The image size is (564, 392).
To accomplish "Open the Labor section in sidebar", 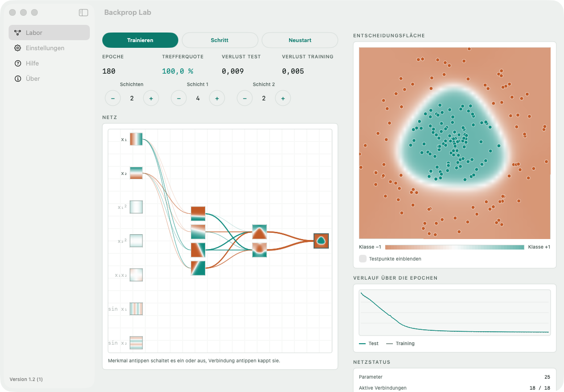I will pyautogui.click(x=49, y=33).
